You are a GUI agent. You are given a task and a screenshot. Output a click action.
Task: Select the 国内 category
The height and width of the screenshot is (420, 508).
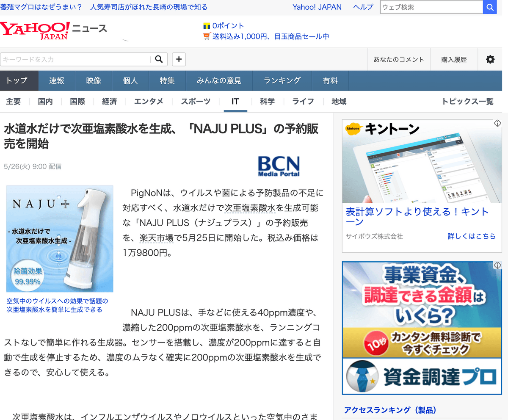pyautogui.click(x=45, y=102)
